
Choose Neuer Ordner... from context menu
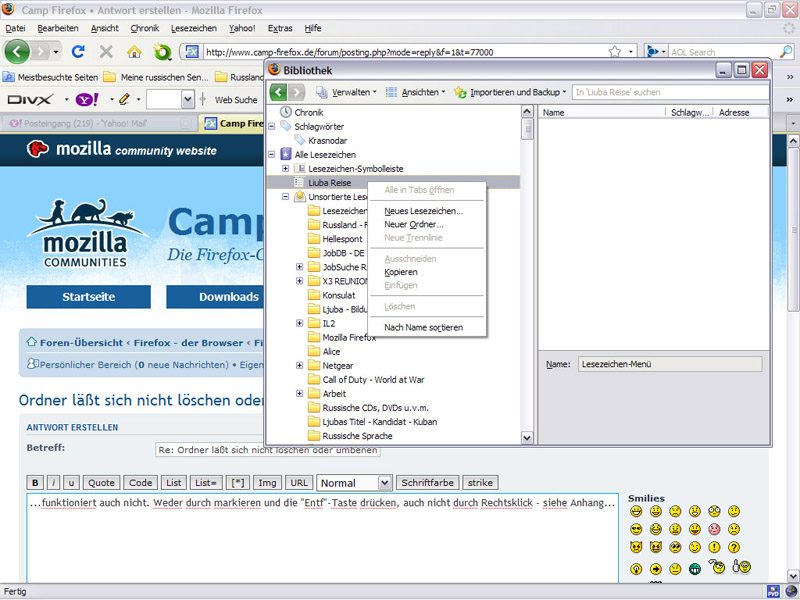pos(413,224)
